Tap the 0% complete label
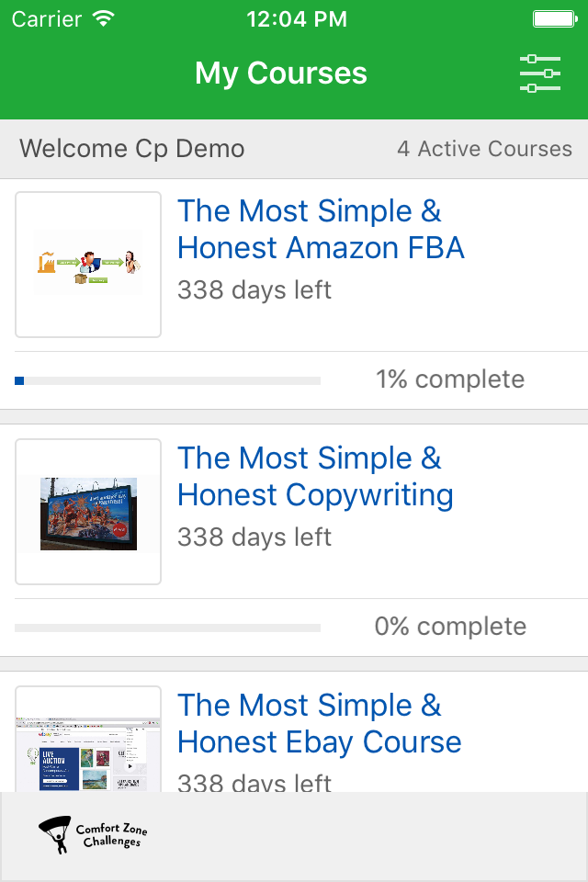The height and width of the screenshot is (882, 588). click(450, 627)
